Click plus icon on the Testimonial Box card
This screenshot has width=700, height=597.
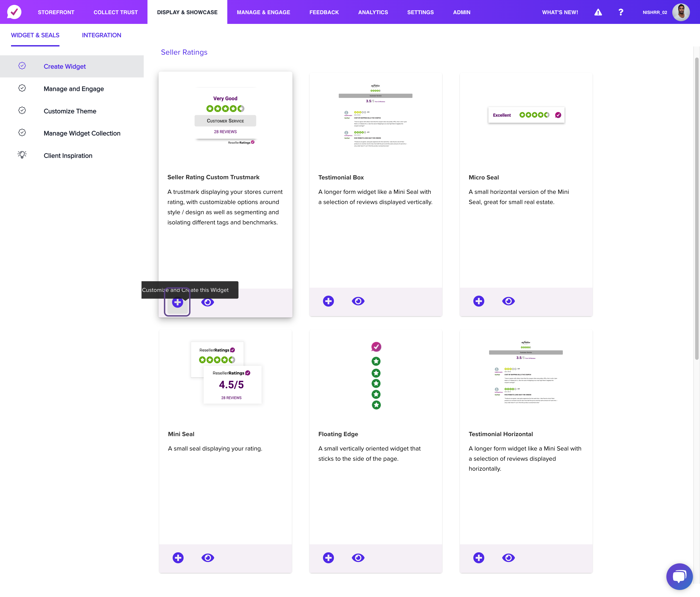tap(328, 301)
